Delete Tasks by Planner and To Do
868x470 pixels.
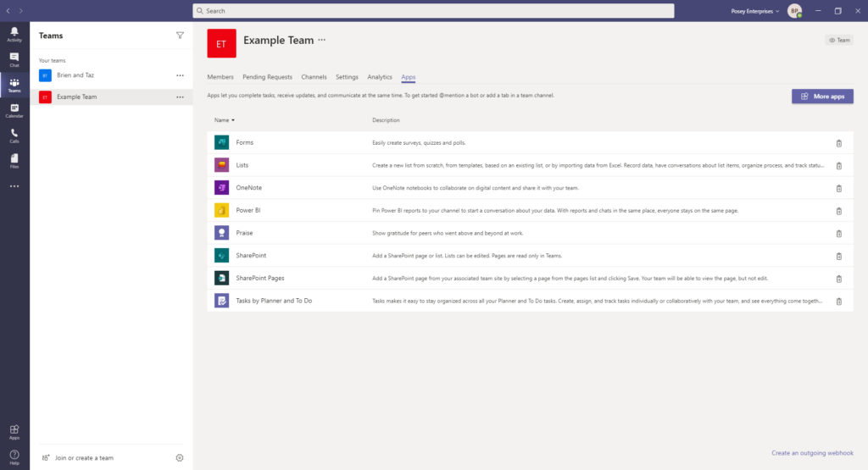tap(838, 302)
